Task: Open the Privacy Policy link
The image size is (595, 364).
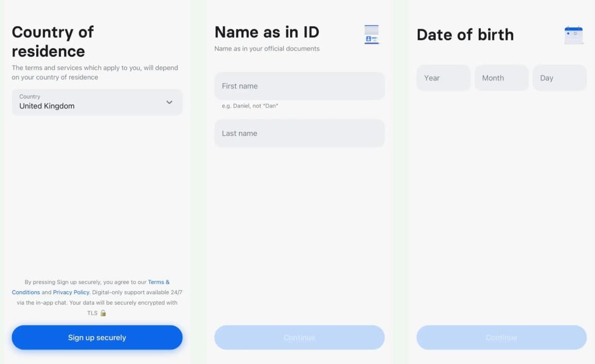Action: tap(71, 292)
